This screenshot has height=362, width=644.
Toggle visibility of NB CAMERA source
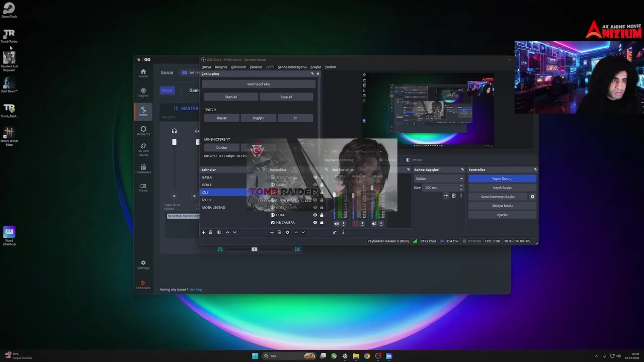(315, 223)
